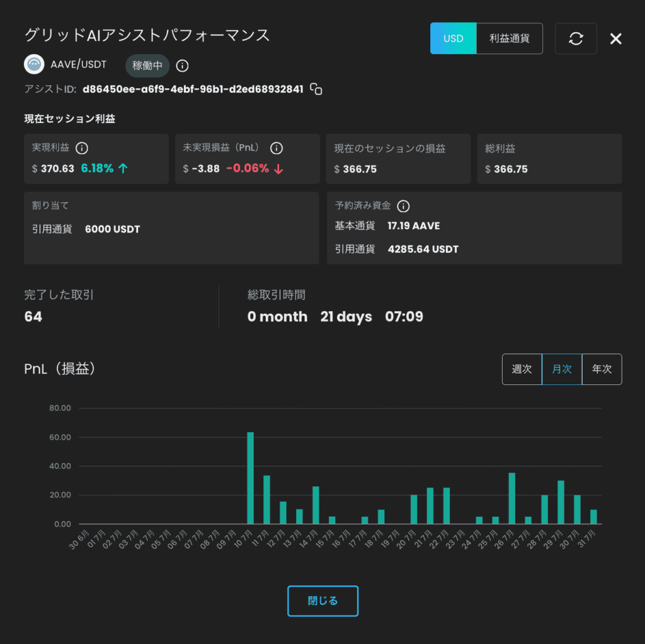Click the 0 month duration value
645x644 pixels.
pyautogui.click(x=277, y=316)
